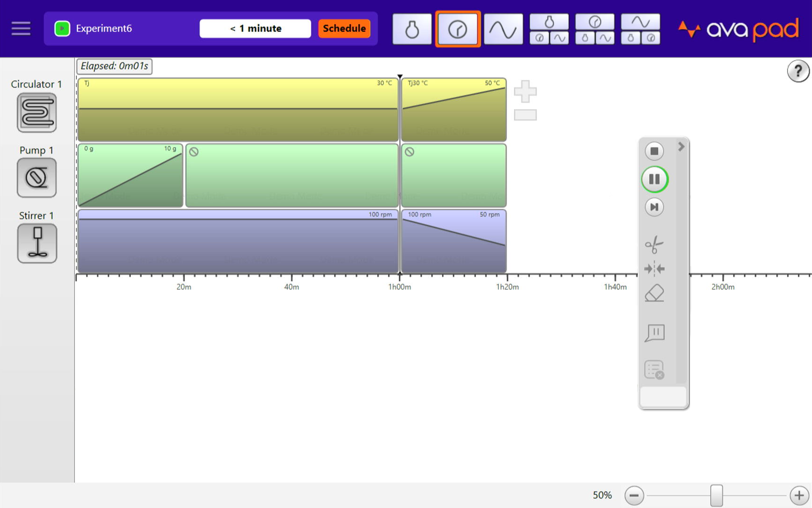Open the help question mark
The width and height of the screenshot is (812, 508).
(798, 71)
